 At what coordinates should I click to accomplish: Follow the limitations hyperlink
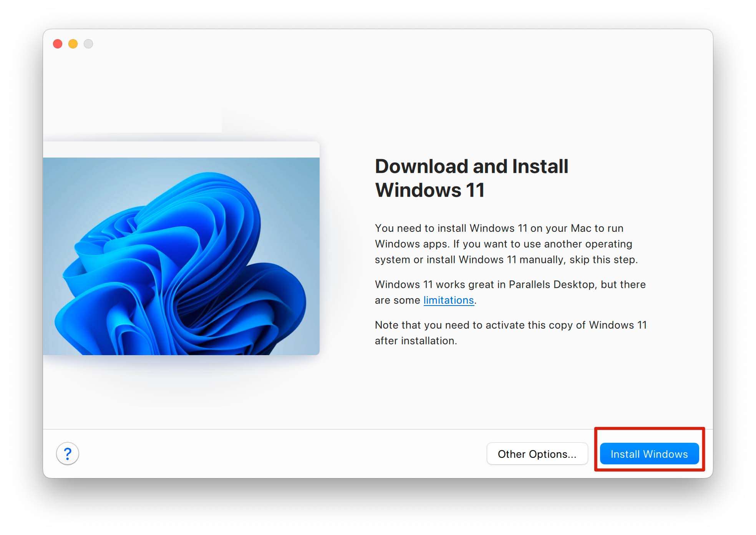(x=448, y=300)
